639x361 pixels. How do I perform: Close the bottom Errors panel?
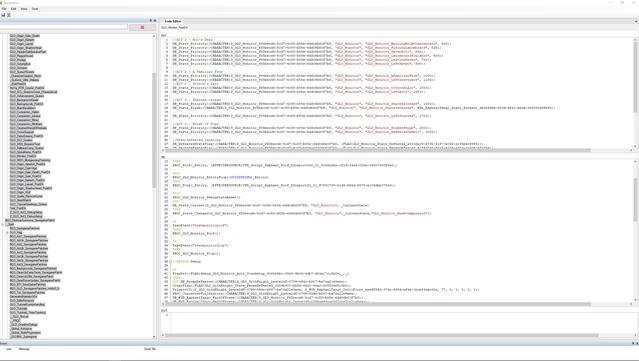(637, 343)
